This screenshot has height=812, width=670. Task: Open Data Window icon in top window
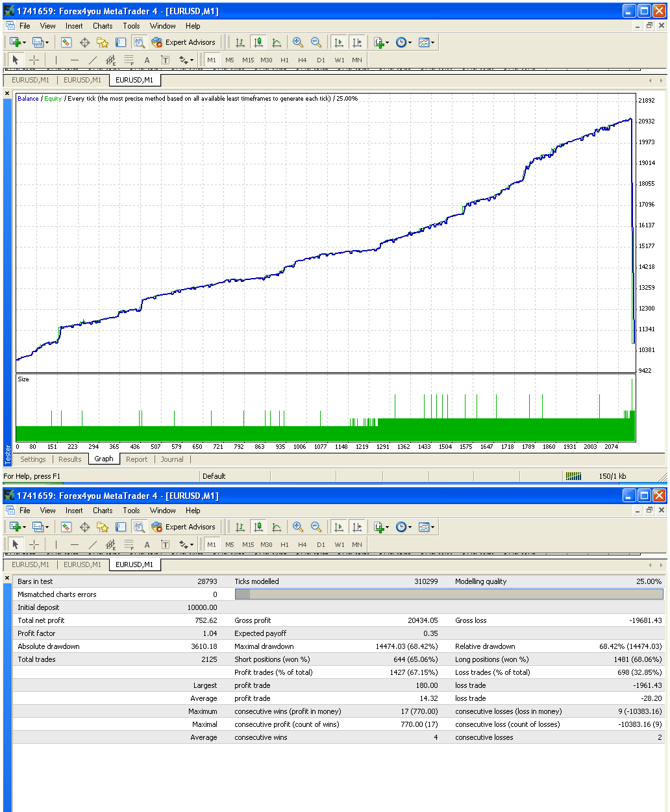(x=84, y=42)
